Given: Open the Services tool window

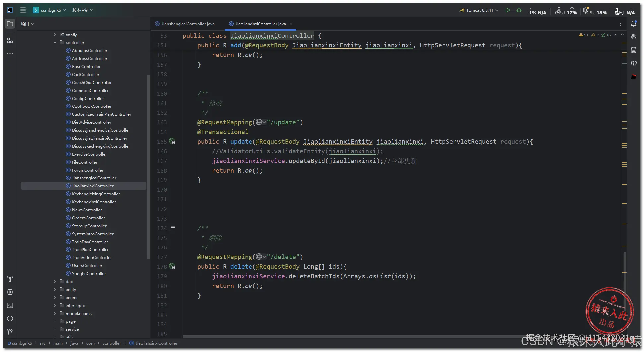Looking at the screenshot, I should coord(10,292).
